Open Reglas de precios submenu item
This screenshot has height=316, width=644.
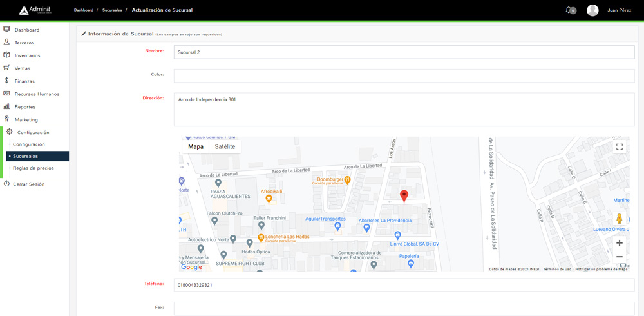(x=33, y=168)
